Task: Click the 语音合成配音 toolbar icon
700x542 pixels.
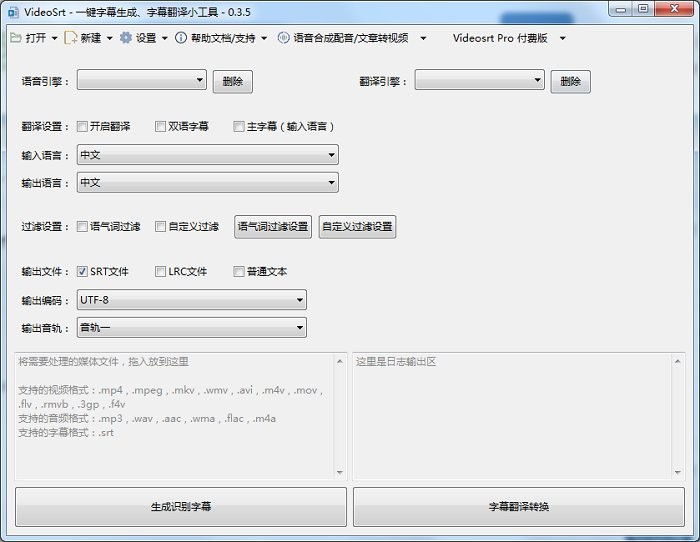Action: [284, 38]
